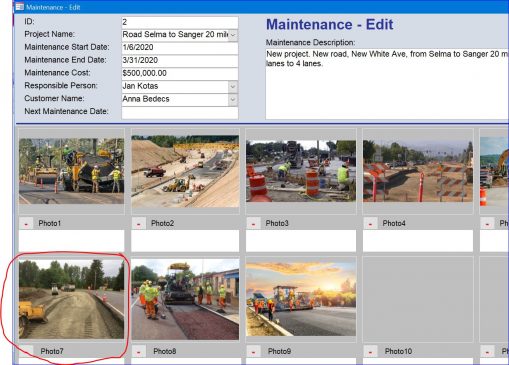Viewport: 509px width, 365px height.
Task: Select the Photo7 road grading thumbnail
Action: [x=71, y=299]
